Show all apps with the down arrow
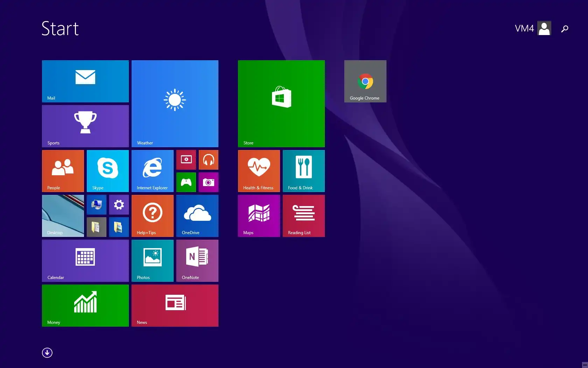Screen dimensions: 588x368 coord(47,353)
